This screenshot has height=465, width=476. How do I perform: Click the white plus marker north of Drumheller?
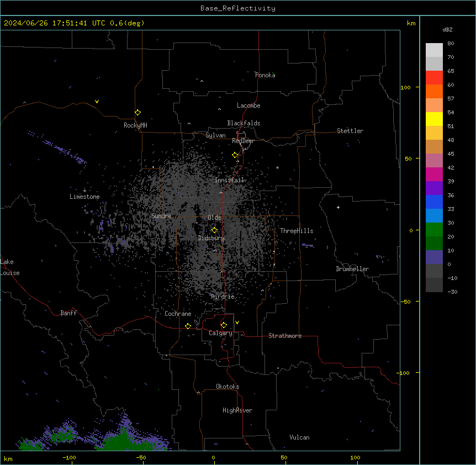pos(338,207)
